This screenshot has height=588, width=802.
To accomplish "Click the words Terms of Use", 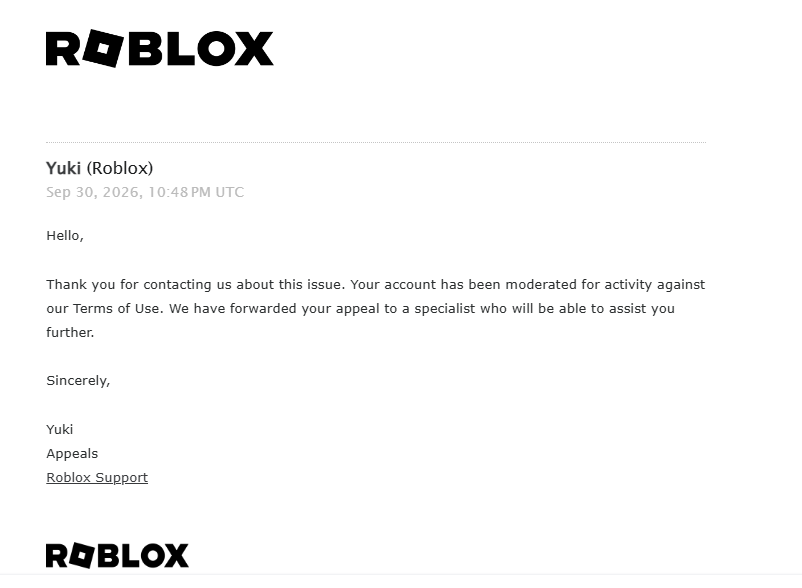I will [x=116, y=309].
